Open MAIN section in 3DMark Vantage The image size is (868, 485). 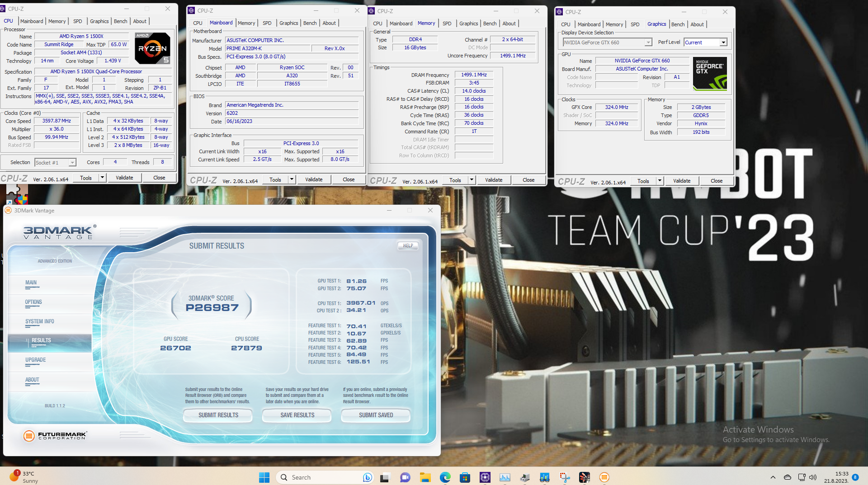click(x=50, y=284)
